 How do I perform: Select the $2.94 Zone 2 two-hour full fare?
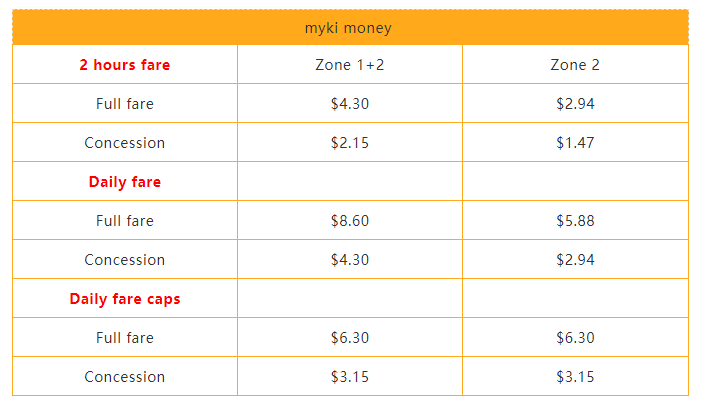click(575, 104)
